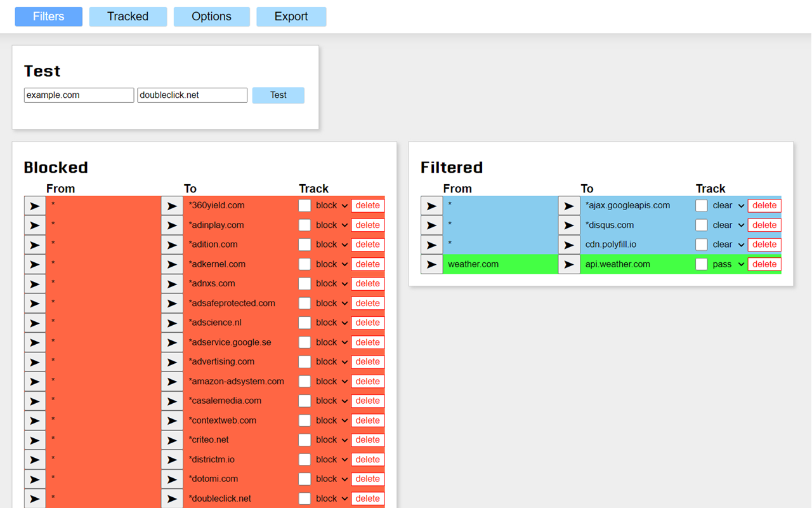Click the From arrow button in the *criteo.net row
The image size is (812, 508).
coord(35,440)
